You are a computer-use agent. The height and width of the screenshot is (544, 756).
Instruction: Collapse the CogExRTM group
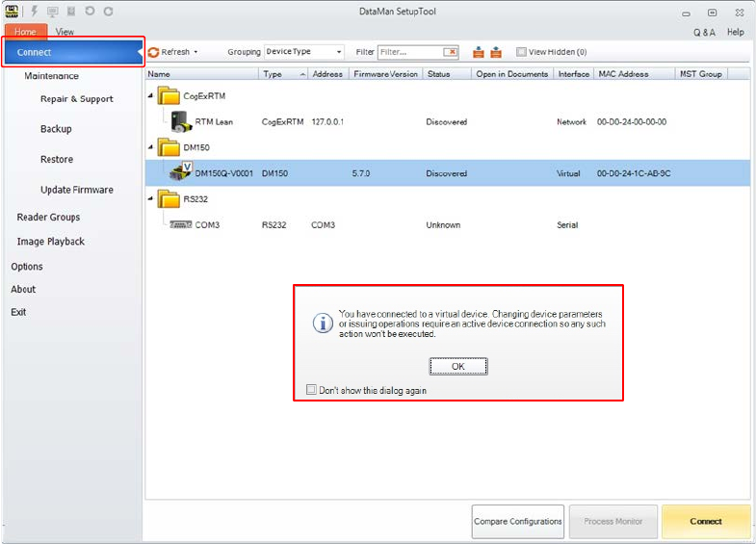(x=150, y=95)
